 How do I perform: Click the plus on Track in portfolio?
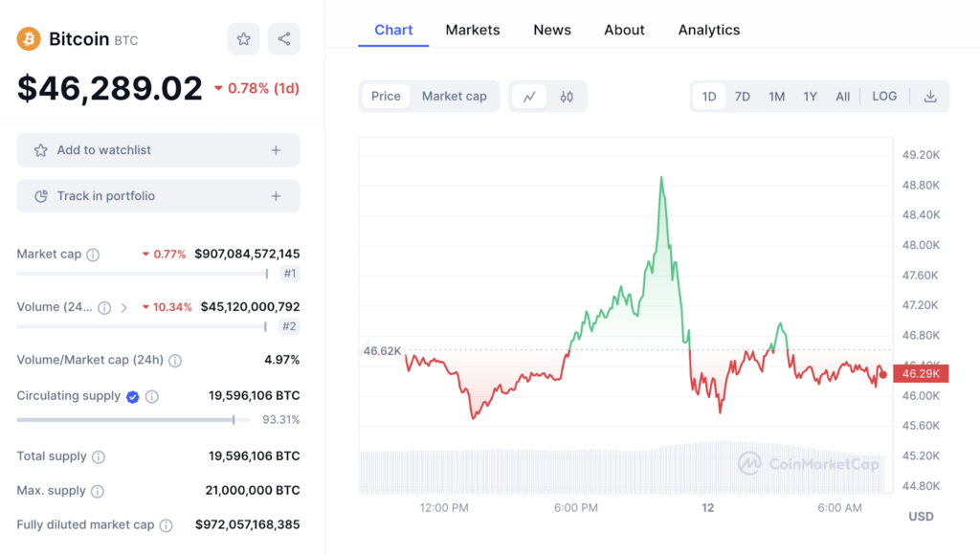(x=276, y=196)
